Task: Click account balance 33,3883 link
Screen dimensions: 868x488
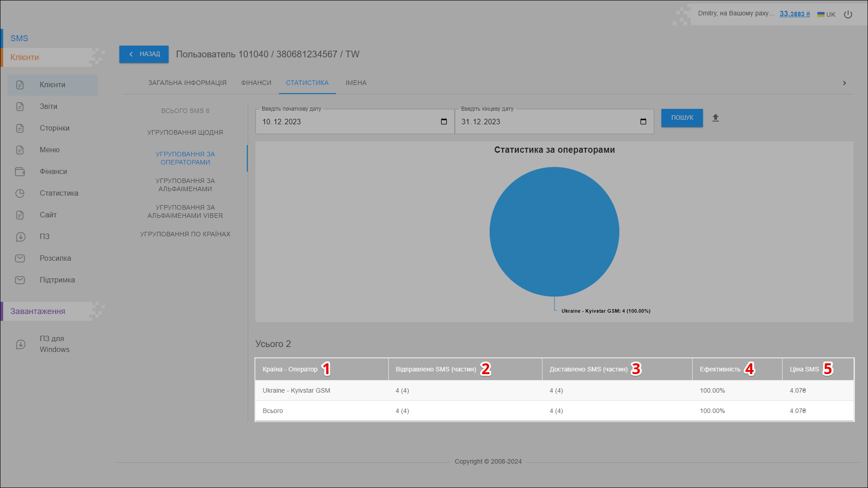Action: (x=794, y=14)
